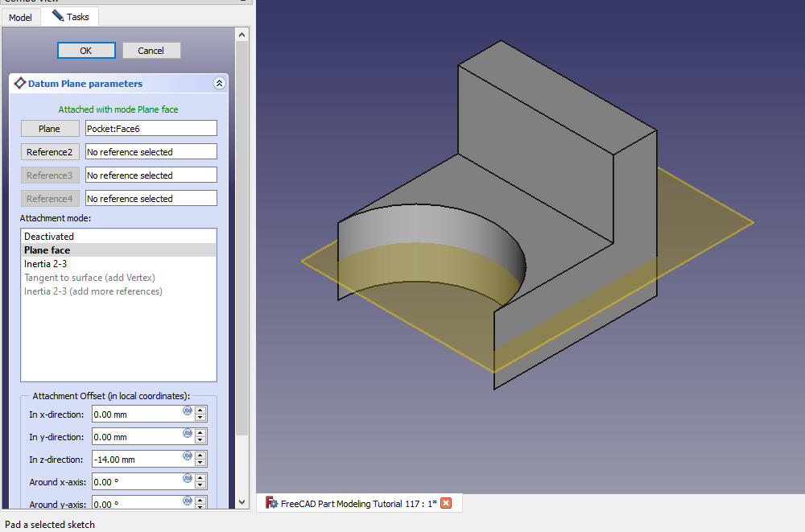
Task: Increase the x-direction offset with up arrow
Action: coord(200,410)
